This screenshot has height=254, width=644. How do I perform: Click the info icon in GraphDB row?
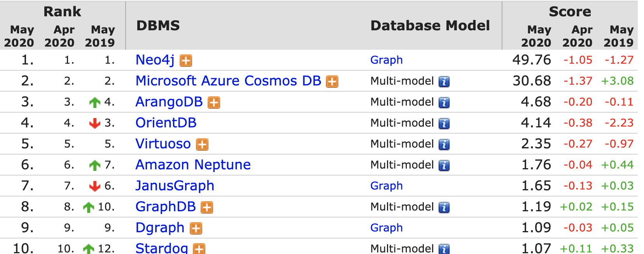[x=444, y=207]
